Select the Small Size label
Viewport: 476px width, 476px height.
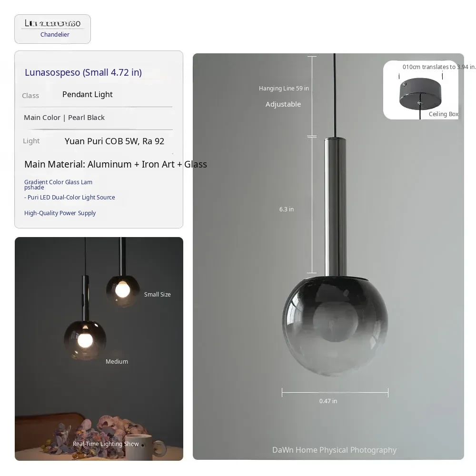[x=157, y=295]
